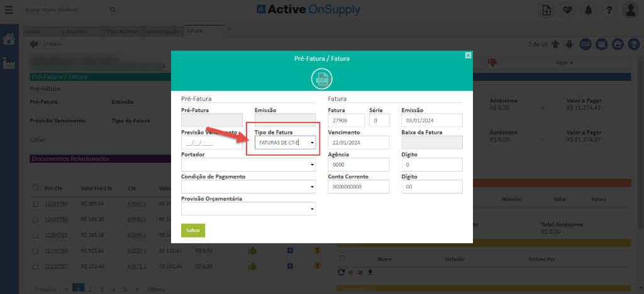Open the factory icon in sidebar
644x294 pixels.
(9, 63)
